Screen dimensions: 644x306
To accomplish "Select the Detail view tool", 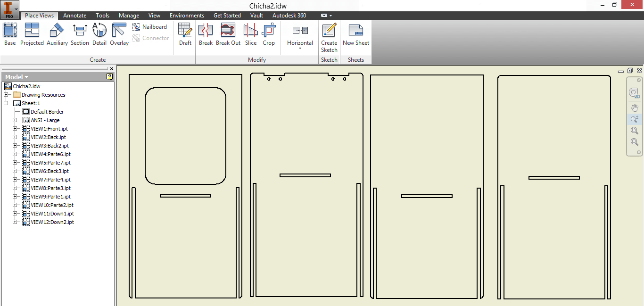I will click(99, 34).
